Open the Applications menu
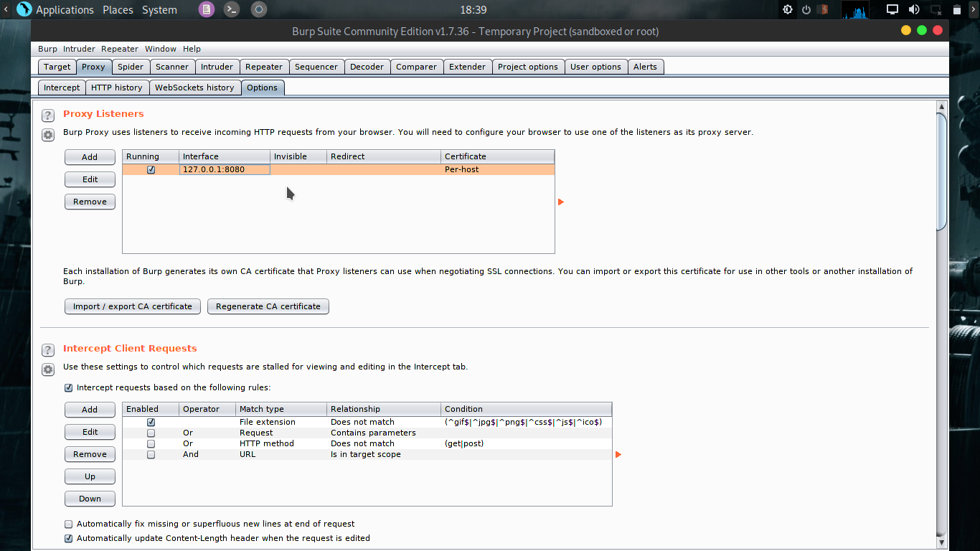The image size is (980, 551). (x=65, y=10)
